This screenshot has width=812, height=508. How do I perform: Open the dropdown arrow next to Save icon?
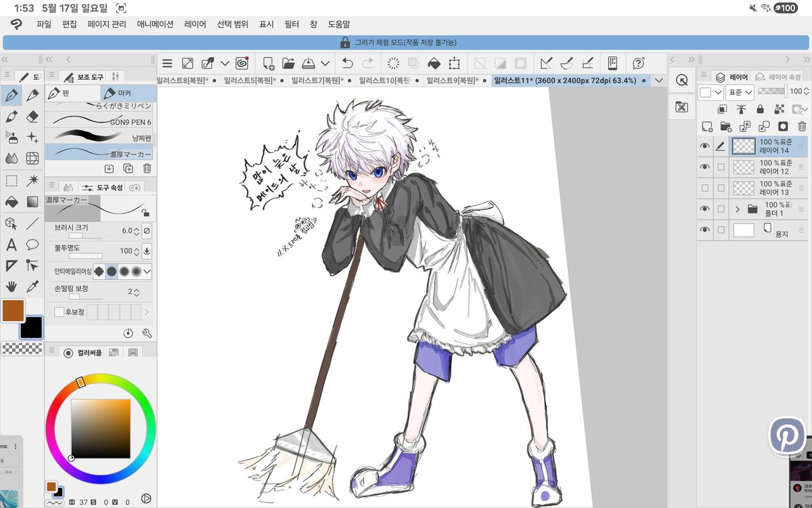325,63
